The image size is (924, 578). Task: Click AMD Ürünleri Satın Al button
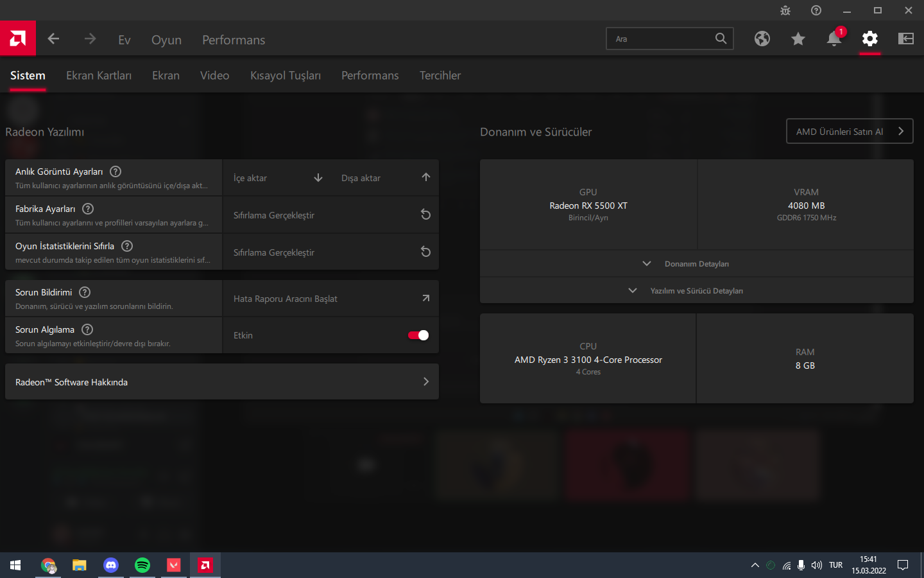pyautogui.click(x=850, y=132)
